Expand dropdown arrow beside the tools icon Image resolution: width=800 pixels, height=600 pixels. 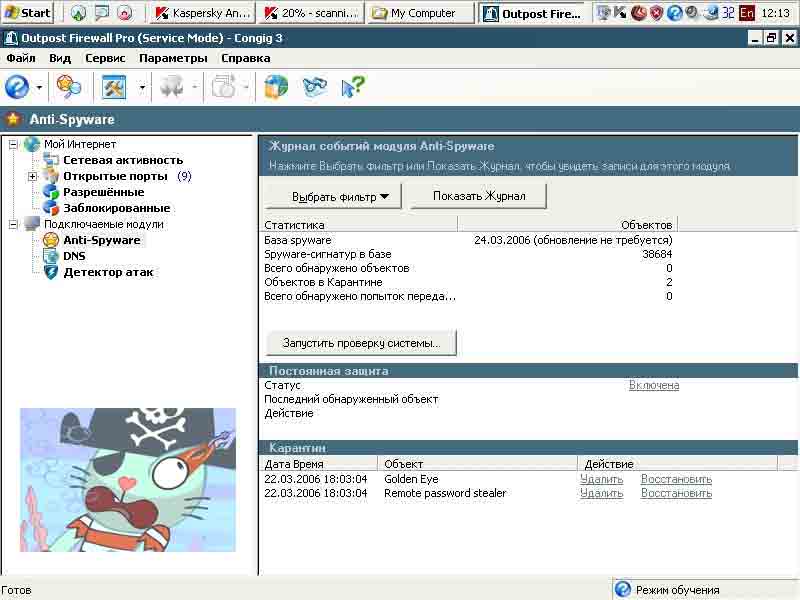142,88
